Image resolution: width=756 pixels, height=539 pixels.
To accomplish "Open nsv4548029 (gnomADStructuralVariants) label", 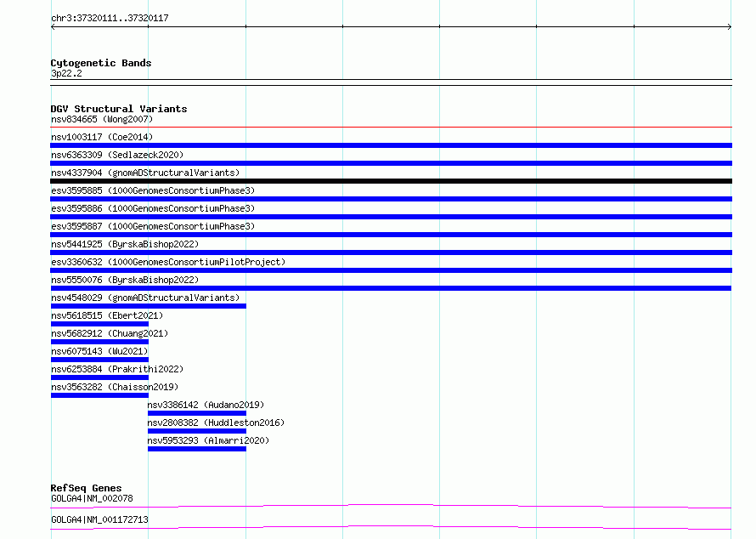I will point(145,298).
